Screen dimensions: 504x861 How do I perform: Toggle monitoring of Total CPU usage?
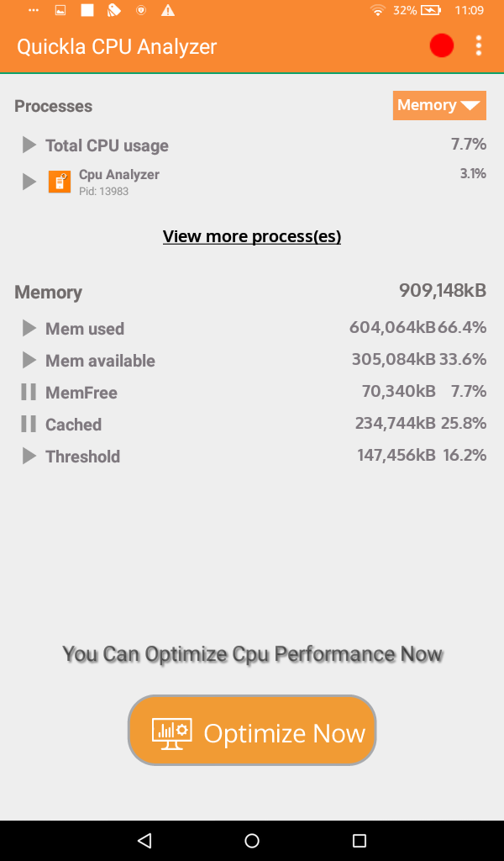(28, 144)
